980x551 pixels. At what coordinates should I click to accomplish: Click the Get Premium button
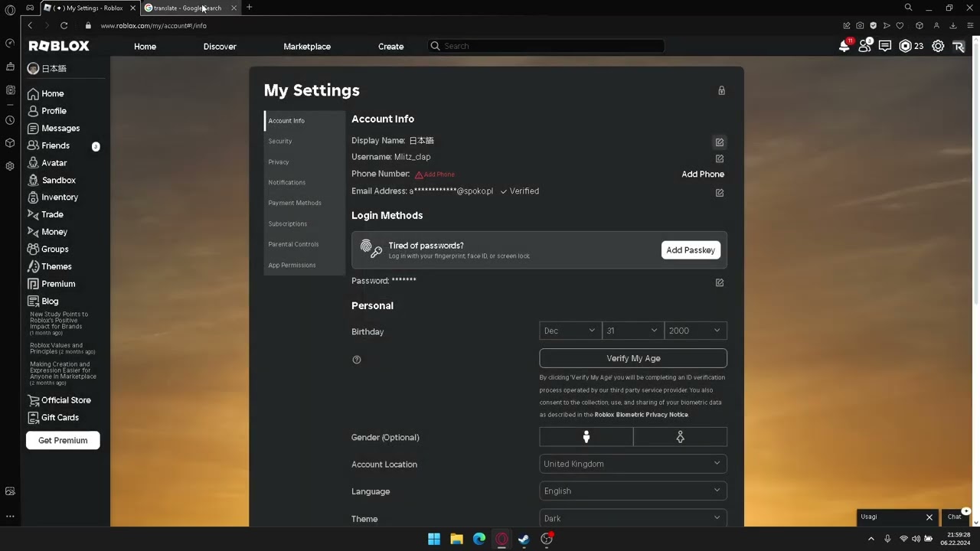coord(63,441)
